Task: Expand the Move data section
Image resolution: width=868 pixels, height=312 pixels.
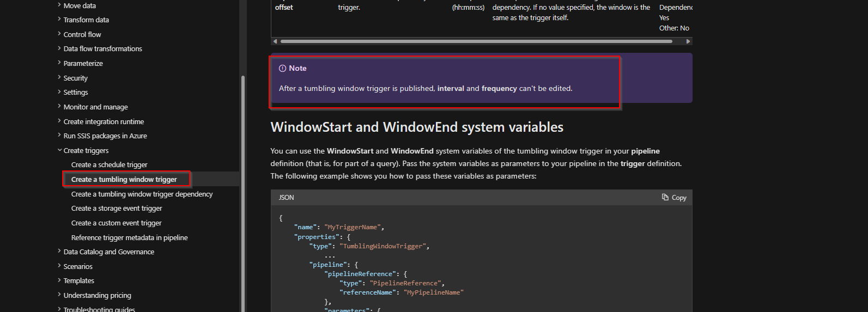Action: pos(80,5)
